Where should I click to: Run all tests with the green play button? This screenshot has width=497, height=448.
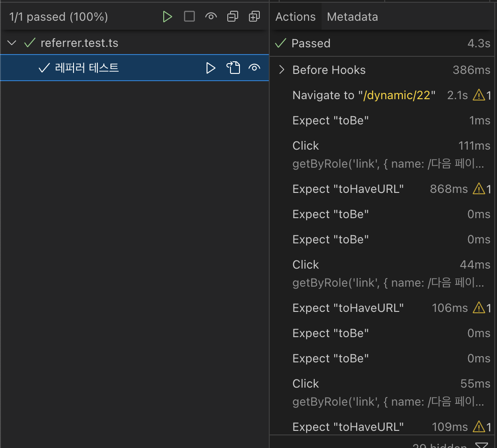[x=168, y=17]
